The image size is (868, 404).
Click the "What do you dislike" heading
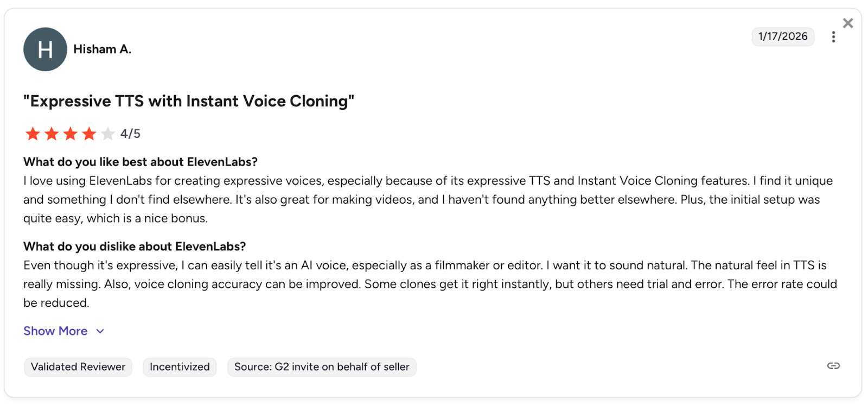pyautogui.click(x=135, y=247)
